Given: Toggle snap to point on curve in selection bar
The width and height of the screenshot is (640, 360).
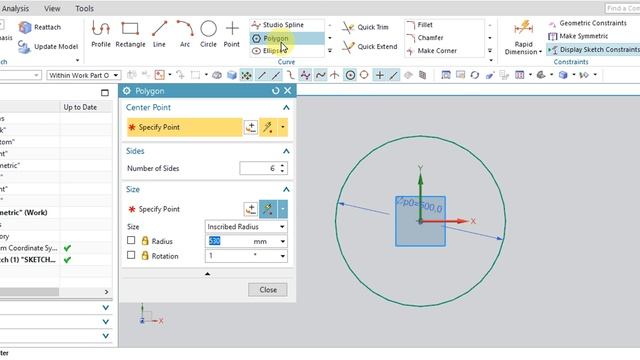Looking at the screenshot, I should point(393,75).
